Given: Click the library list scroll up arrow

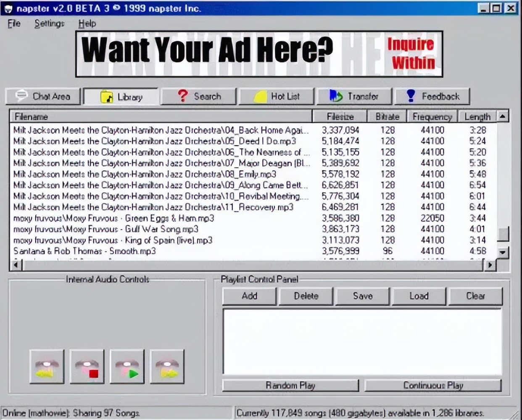Looking at the screenshot, I should tap(503, 116).
